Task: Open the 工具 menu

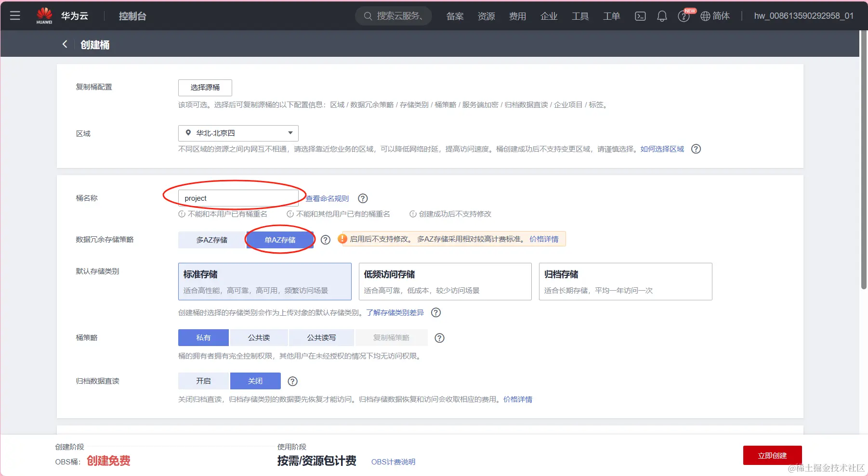Action: [580, 16]
